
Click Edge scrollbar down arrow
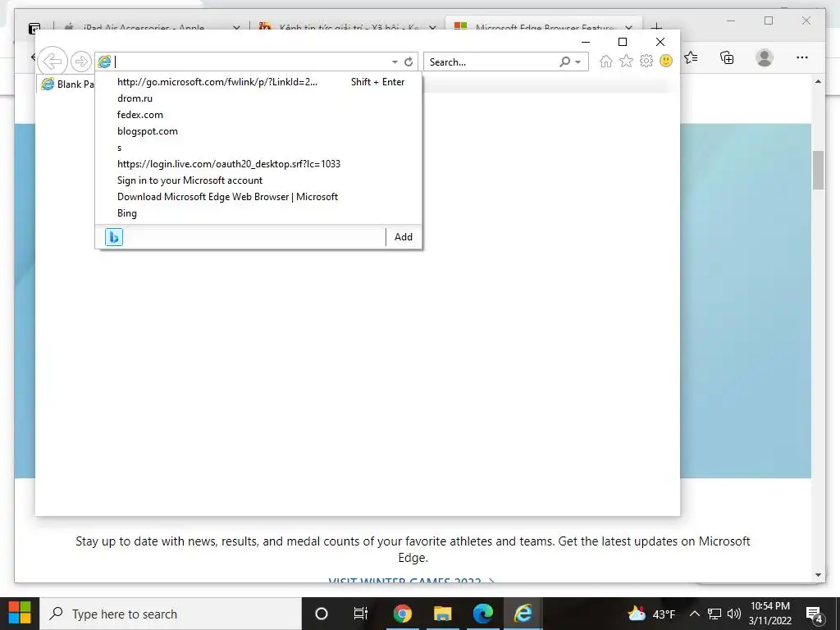pos(818,575)
